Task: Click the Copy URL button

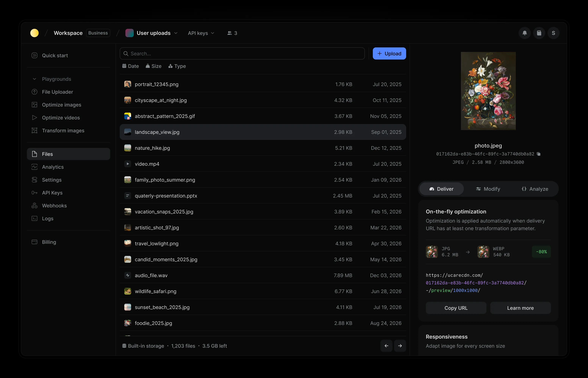Action: (456, 308)
